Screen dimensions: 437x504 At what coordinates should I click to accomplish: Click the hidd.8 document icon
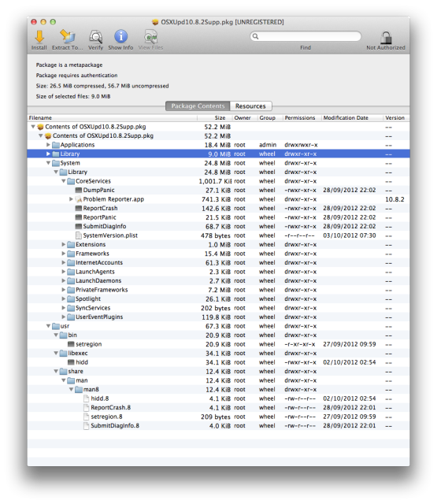pos(86,398)
